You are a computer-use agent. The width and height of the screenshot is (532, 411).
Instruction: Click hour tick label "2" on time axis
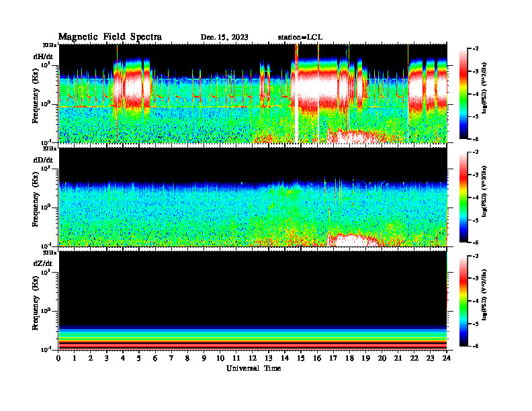coord(91,358)
